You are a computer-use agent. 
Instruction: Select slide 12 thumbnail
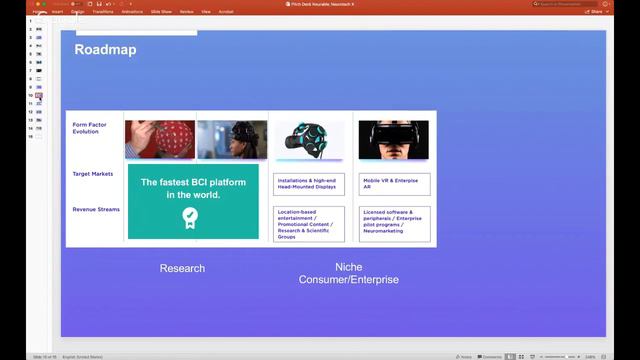coord(39,112)
